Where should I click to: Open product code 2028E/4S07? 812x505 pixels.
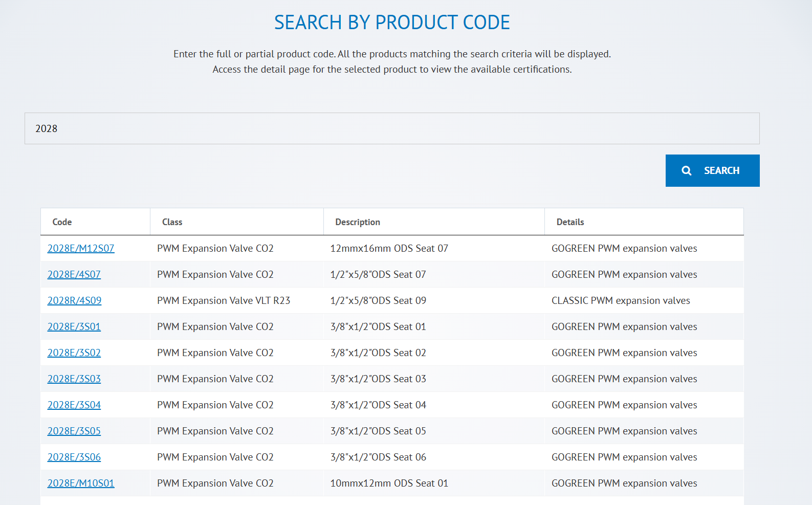(x=74, y=274)
